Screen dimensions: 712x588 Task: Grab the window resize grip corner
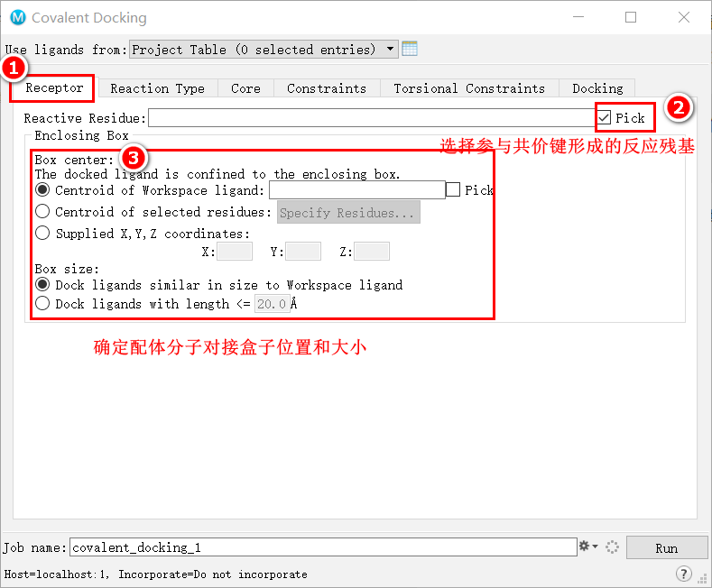pos(703,579)
